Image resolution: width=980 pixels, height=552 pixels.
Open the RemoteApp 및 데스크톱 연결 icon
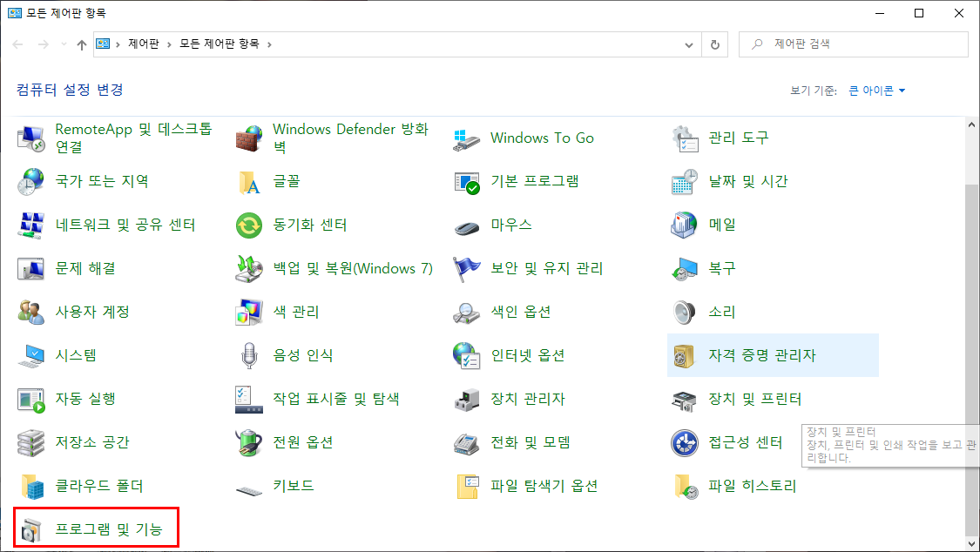pyautogui.click(x=30, y=138)
